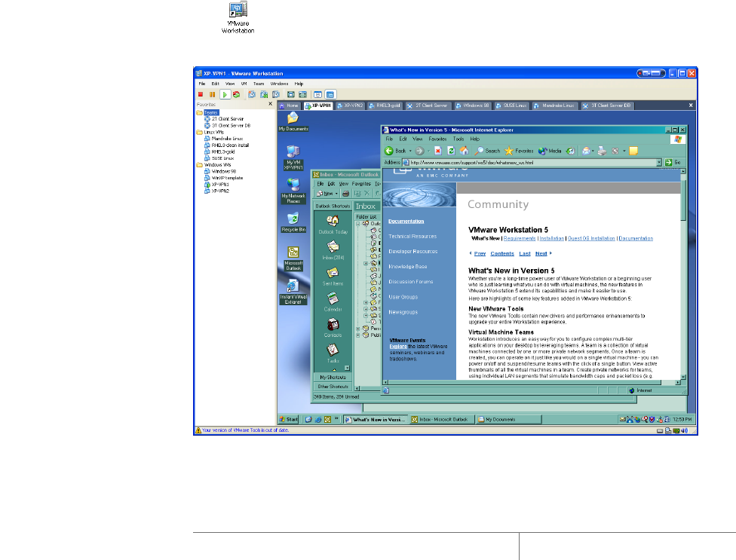This screenshot has width=736, height=560.
Task: Open the VM menu in VMware Workstation
Action: [x=244, y=84]
